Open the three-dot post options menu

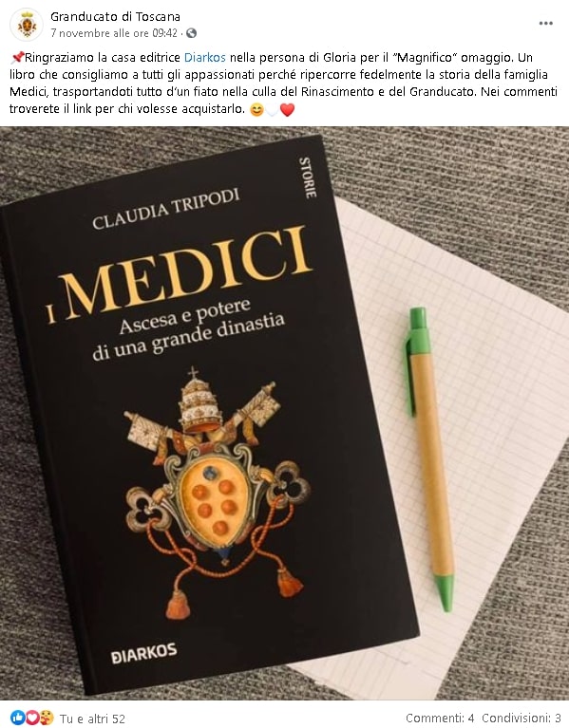(545, 23)
